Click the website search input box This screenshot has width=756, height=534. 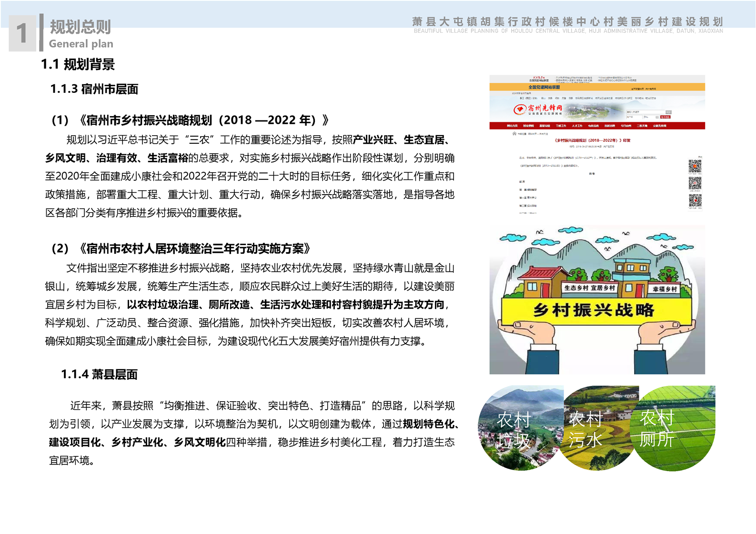pyautogui.click(x=645, y=112)
